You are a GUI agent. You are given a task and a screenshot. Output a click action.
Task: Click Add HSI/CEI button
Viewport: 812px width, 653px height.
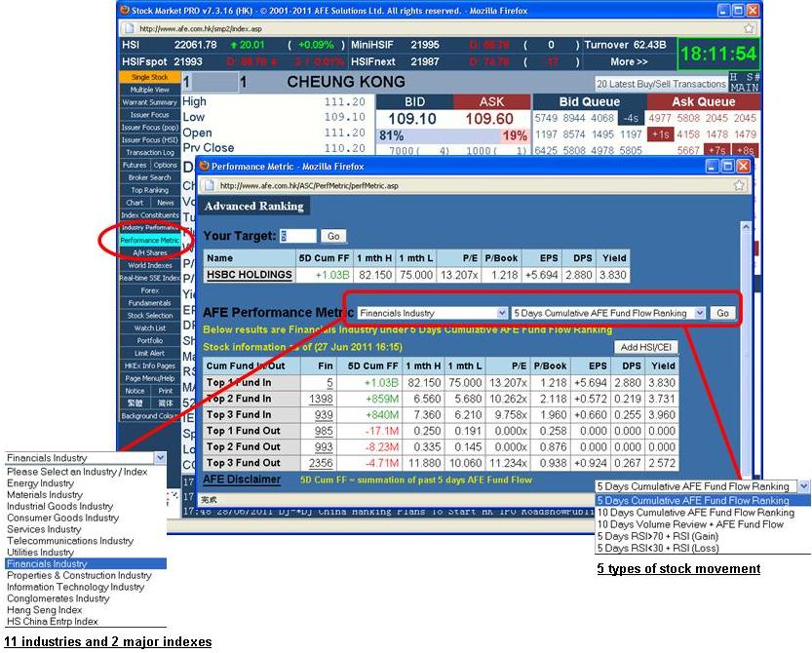pos(645,347)
